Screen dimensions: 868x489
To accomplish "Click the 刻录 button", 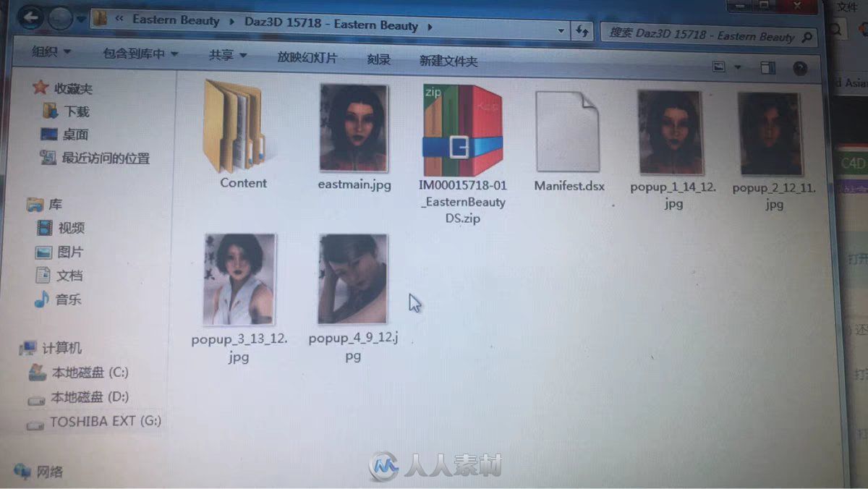I will (378, 59).
